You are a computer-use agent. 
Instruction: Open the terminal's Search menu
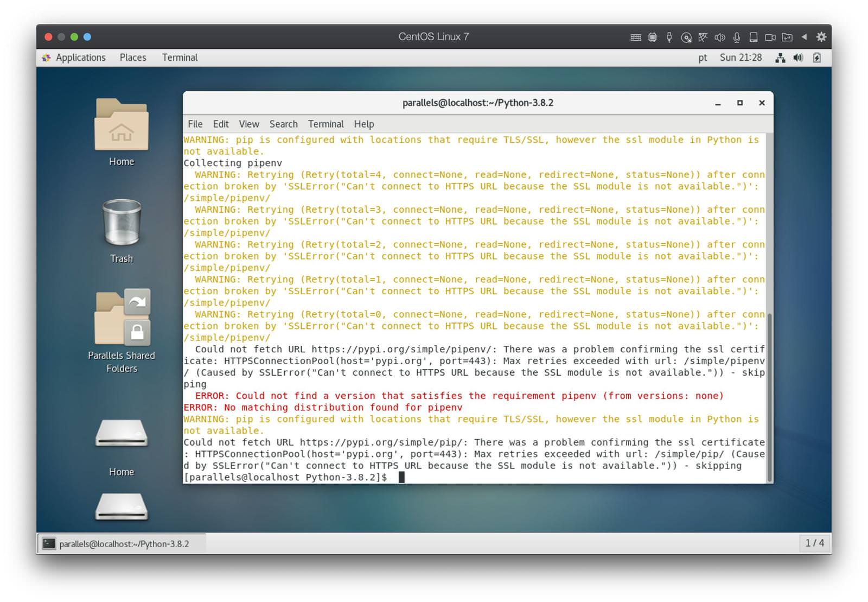point(283,124)
